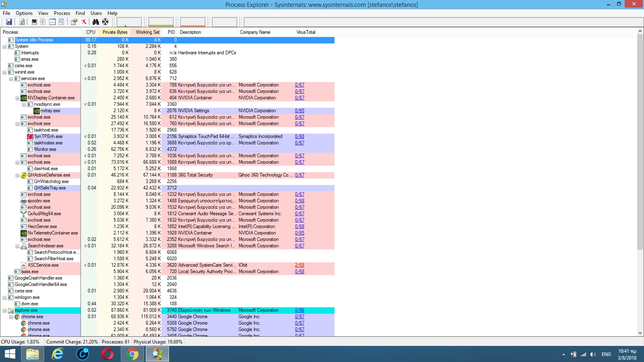
Task: Click the scrollbar down arrow in the process list
Action: [640, 333]
